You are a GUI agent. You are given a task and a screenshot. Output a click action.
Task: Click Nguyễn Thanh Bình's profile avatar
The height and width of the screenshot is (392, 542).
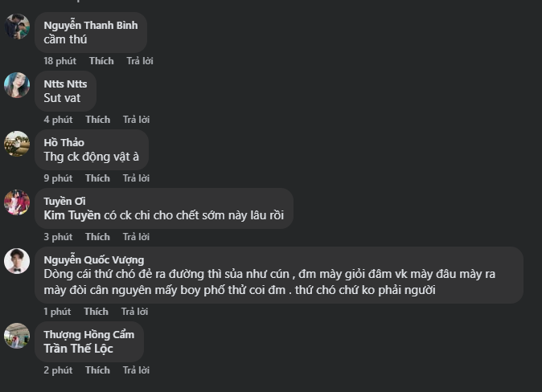point(17,27)
